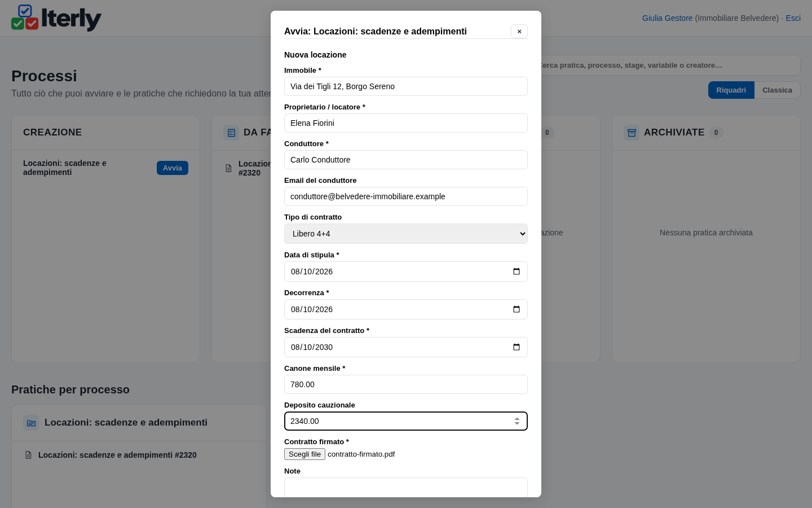Click Scegli file for Contratto firmato

pyautogui.click(x=304, y=454)
